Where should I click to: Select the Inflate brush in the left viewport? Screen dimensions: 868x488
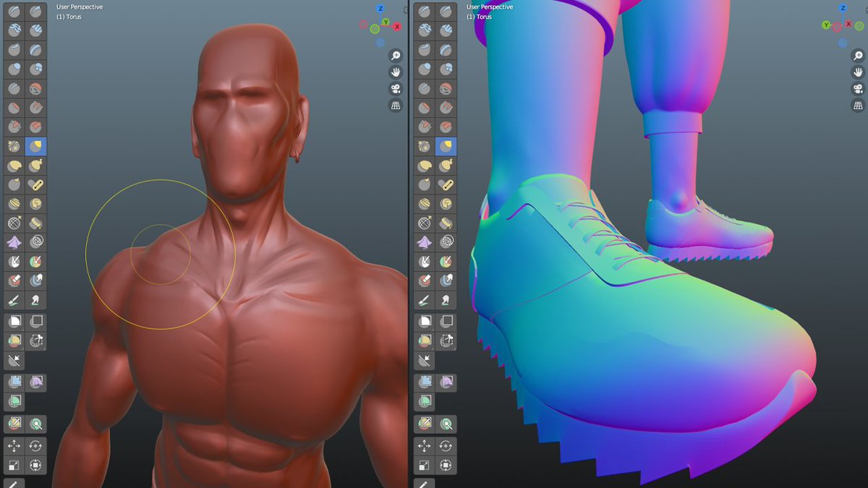pyautogui.click(x=14, y=69)
